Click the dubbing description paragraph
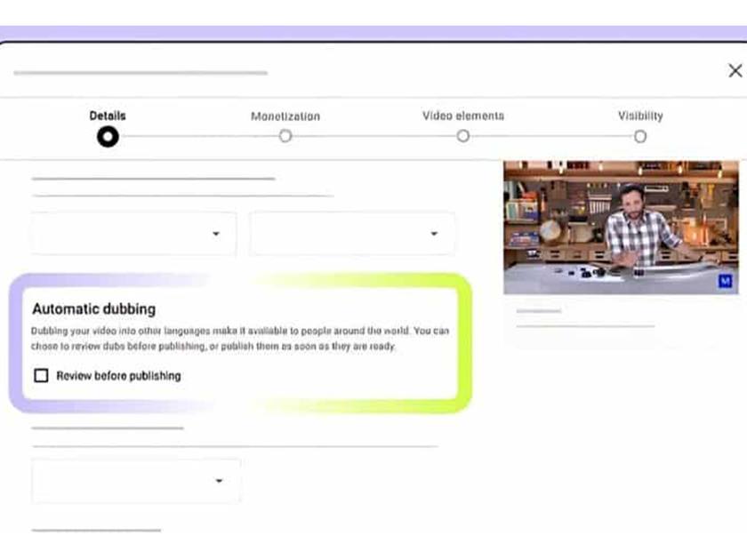Screen dimensions: 747x560 click(240, 338)
